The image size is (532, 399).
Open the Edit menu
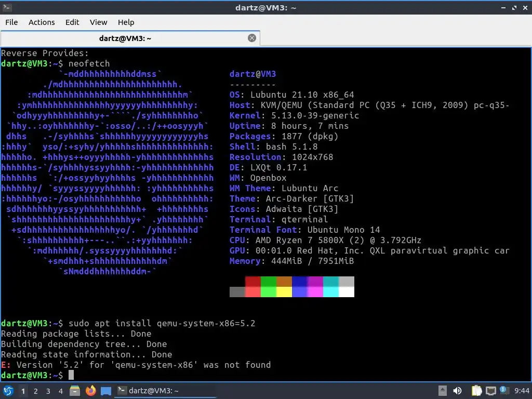coord(72,22)
